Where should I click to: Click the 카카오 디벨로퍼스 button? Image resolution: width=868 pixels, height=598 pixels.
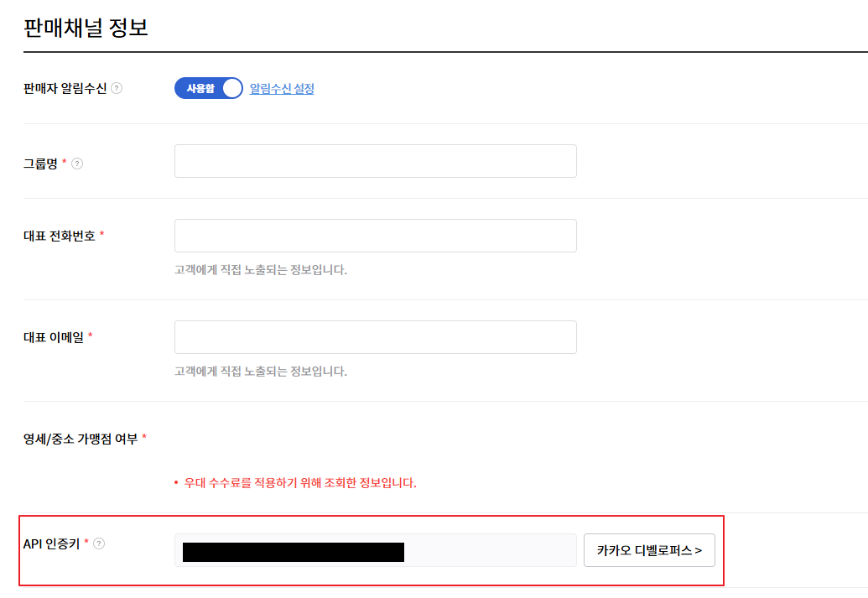[649, 550]
